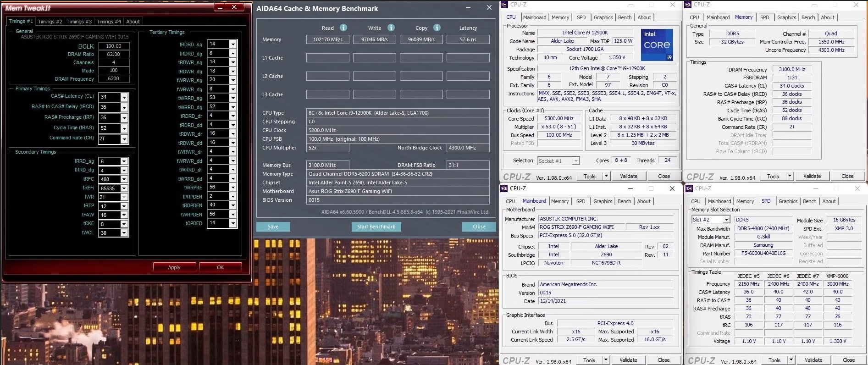Click the Memory Read result field 102170 MB/s
The width and height of the screenshot is (868, 365).
coord(327,39)
